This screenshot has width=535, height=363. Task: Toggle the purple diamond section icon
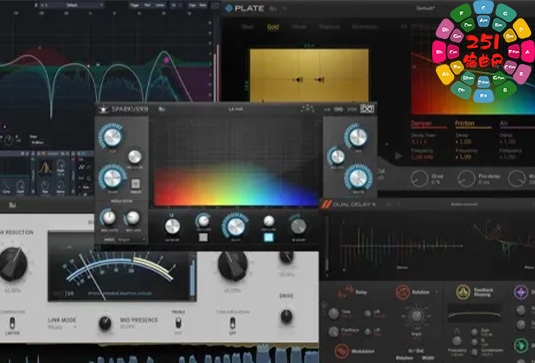coord(521,292)
